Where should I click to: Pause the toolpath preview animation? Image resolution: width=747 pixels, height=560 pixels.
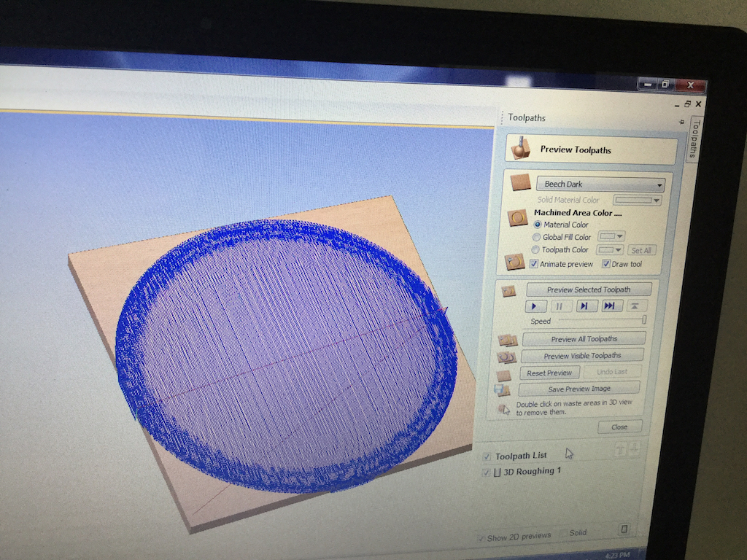click(560, 306)
